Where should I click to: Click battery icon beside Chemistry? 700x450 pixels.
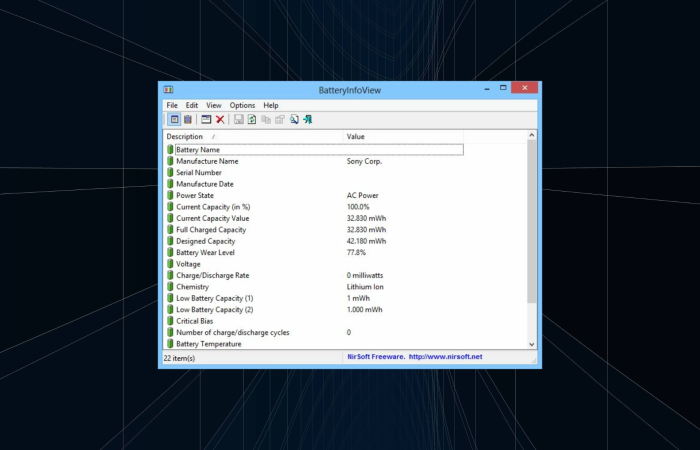[170, 287]
